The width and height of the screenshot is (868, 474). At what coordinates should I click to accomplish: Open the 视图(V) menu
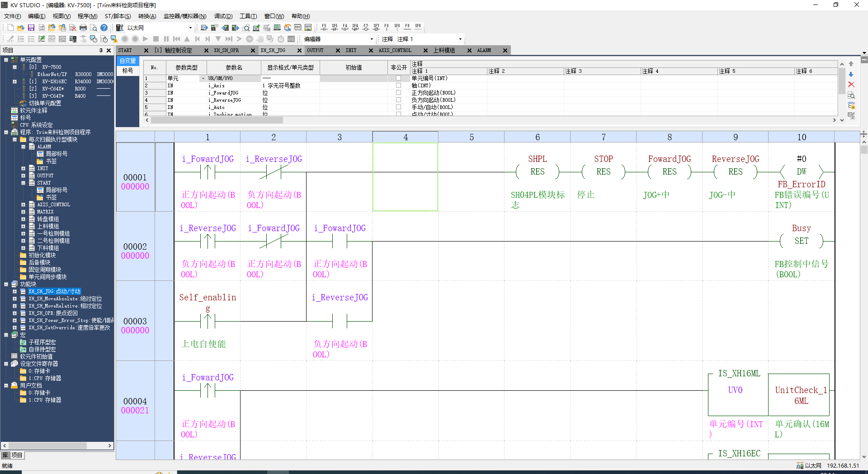click(61, 16)
